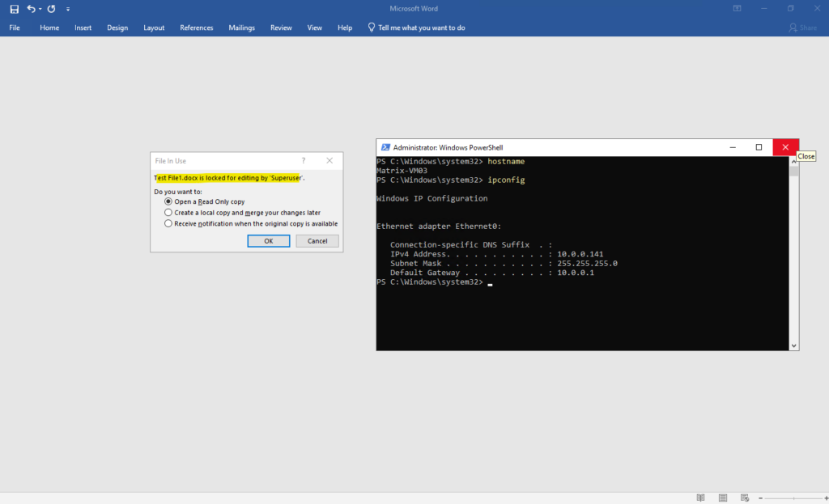Click Cancel in the File In Use dialog
This screenshot has width=829, height=504.
(x=317, y=241)
